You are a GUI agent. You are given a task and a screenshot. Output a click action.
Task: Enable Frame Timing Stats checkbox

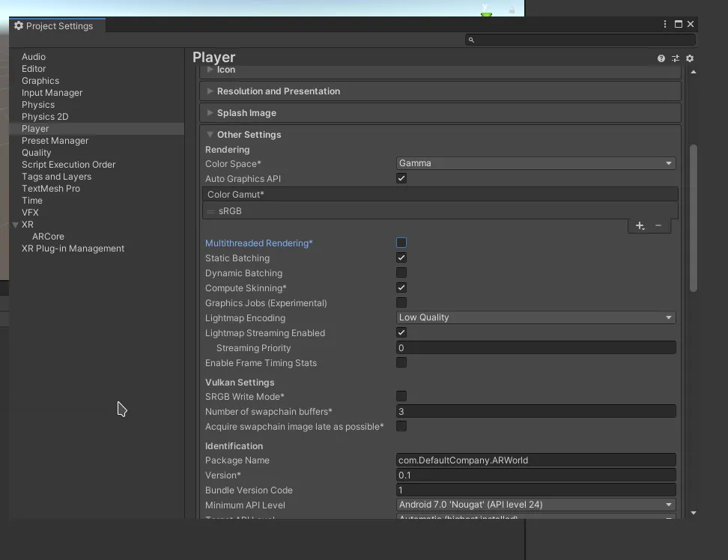pos(401,362)
